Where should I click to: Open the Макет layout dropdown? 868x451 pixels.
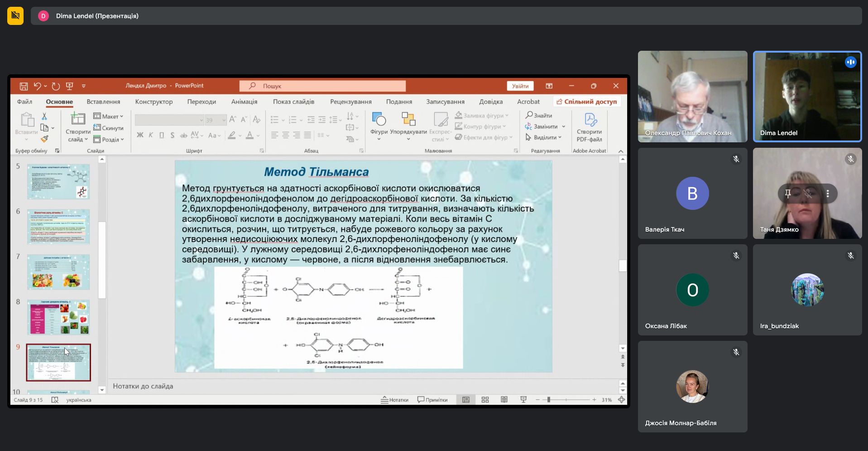coord(108,116)
